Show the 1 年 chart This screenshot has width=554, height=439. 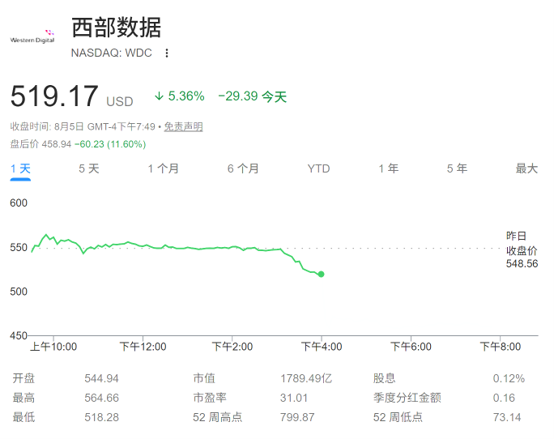coord(389,169)
